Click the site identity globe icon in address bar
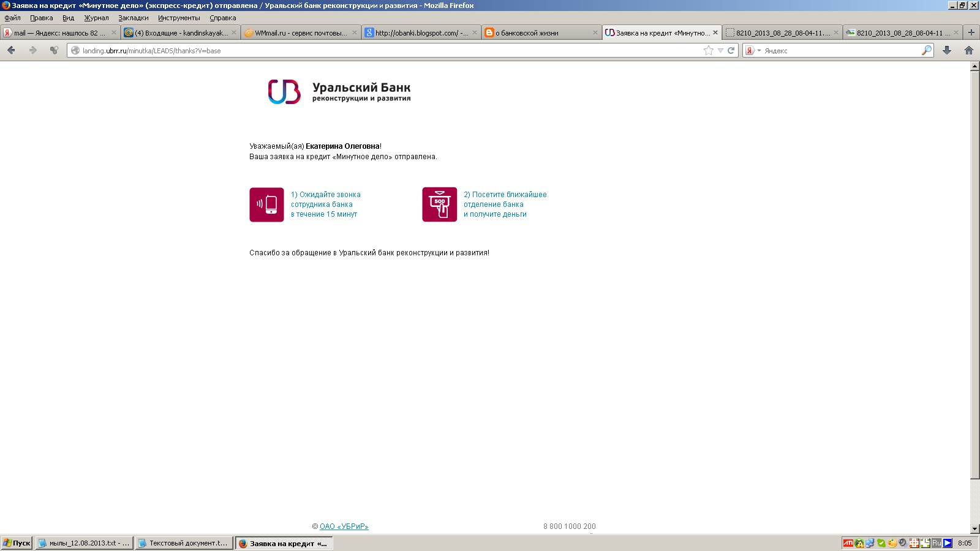 pos(75,50)
